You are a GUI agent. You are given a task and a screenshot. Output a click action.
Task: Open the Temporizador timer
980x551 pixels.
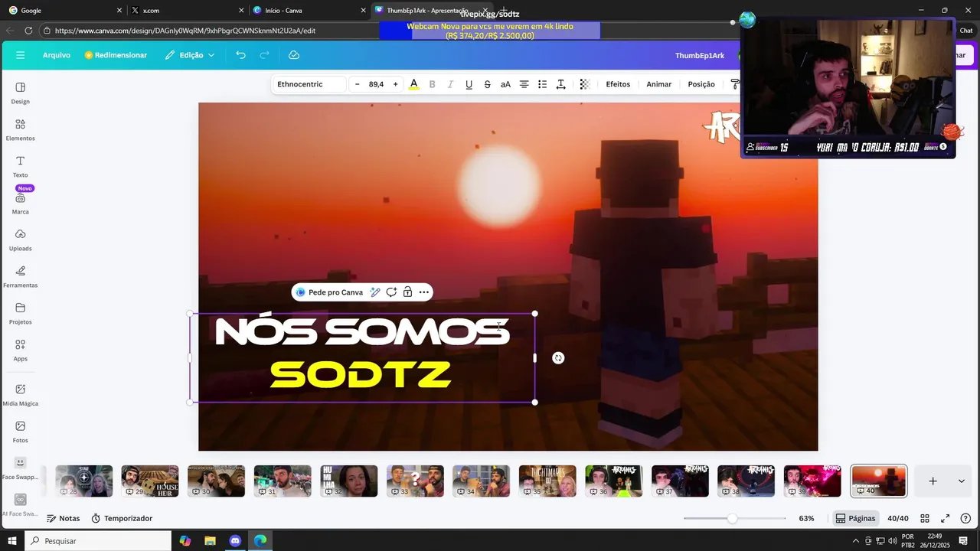coord(122,518)
